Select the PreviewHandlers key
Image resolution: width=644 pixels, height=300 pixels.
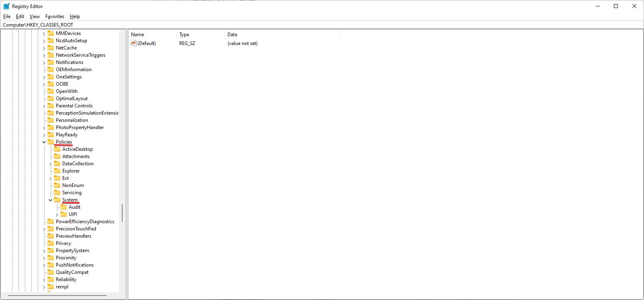74,236
